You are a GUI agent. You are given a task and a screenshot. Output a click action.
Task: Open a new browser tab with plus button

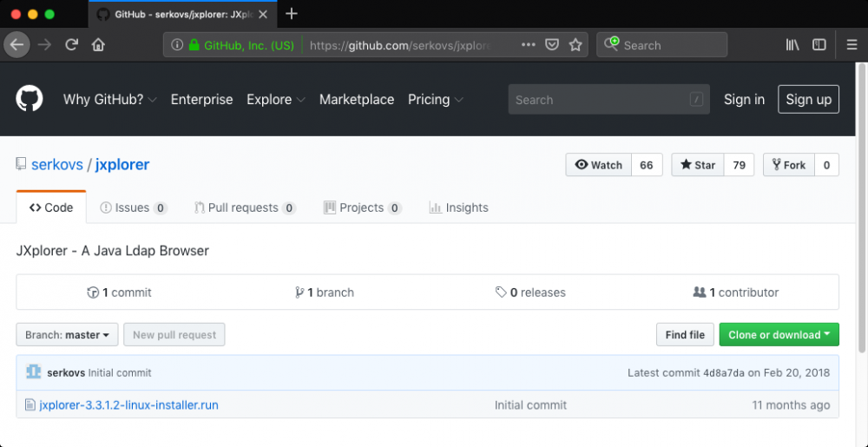click(292, 14)
